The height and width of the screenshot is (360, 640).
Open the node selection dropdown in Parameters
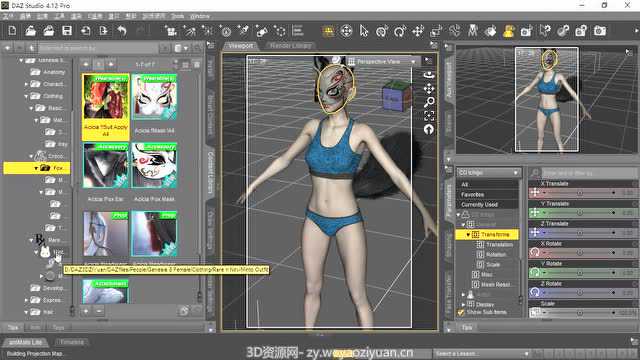[489, 173]
